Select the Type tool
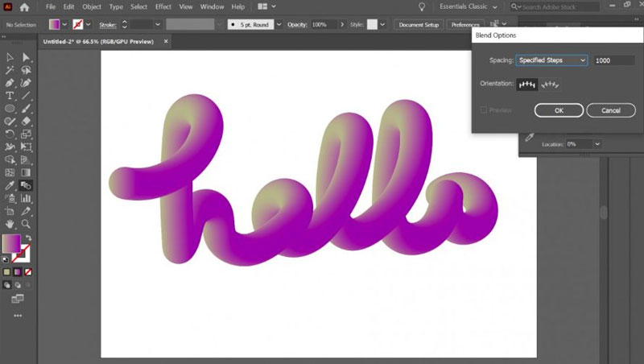The height and width of the screenshot is (364, 644). (x=10, y=96)
